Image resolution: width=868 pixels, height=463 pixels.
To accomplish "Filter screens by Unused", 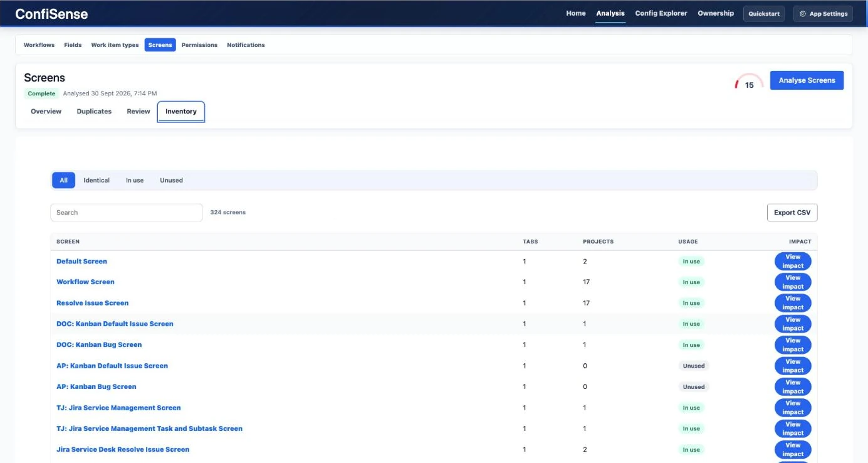I will pyautogui.click(x=171, y=180).
